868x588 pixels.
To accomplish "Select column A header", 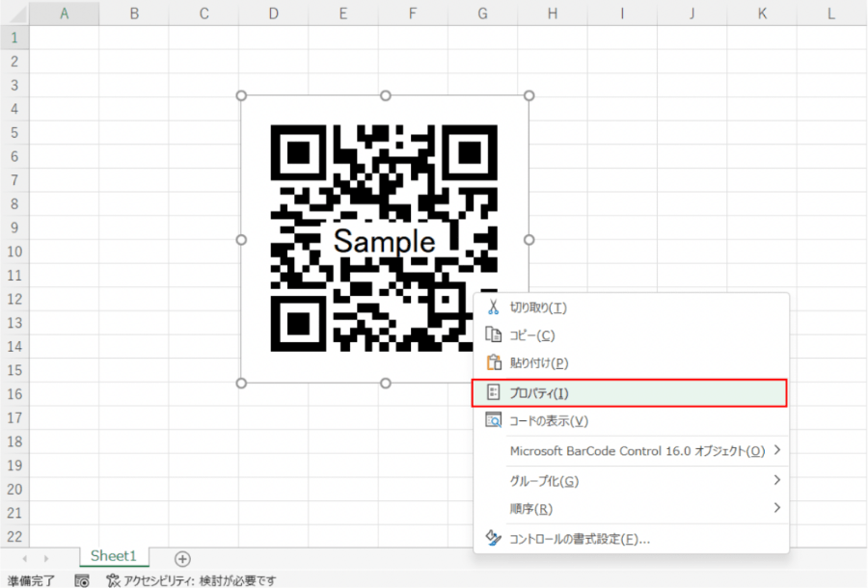I will [65, 13].
